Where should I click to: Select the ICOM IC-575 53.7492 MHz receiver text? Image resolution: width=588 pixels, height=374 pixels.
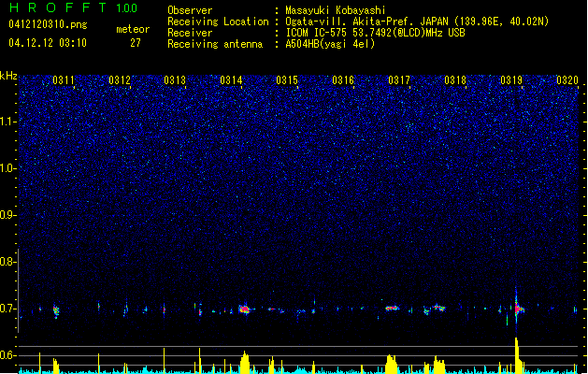[x=376, y=33]
